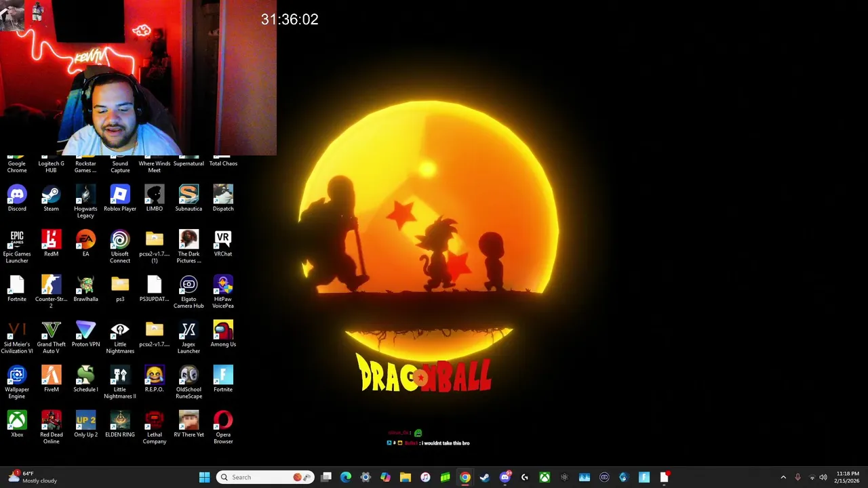
Task: Open the Subnautica desktop shortcut
Action: (x=189, y=199)
